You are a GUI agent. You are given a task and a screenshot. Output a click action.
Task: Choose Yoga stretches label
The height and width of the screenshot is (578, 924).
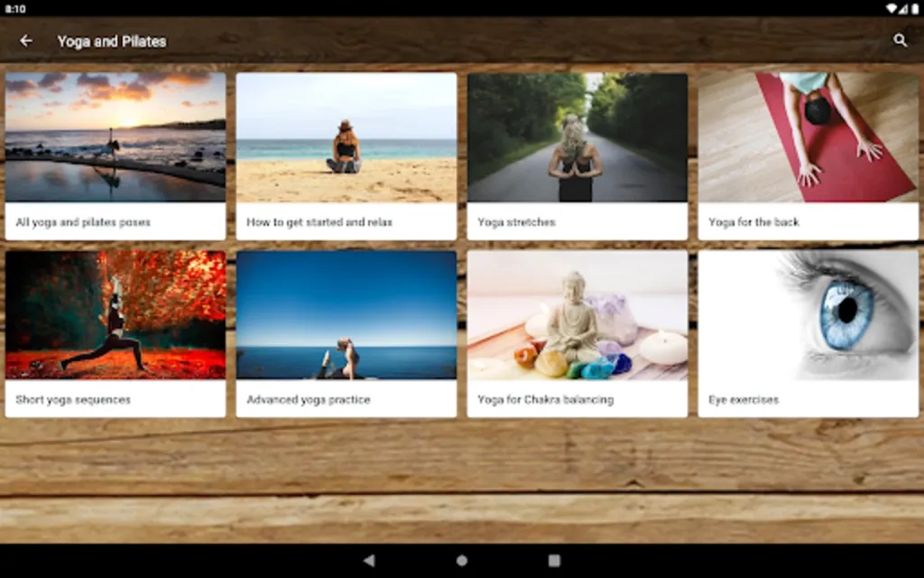coord(517,222)
